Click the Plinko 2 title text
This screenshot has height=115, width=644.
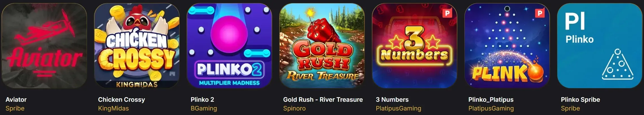tap(202, 99)
